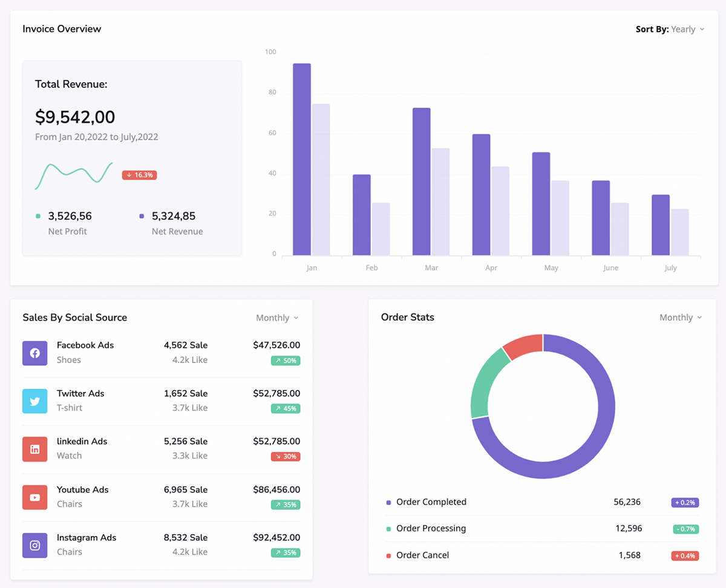The height and width of the screenshot is (588, 726).
Task: Click the green Net Profit legend dot
Action: [38, 216]
